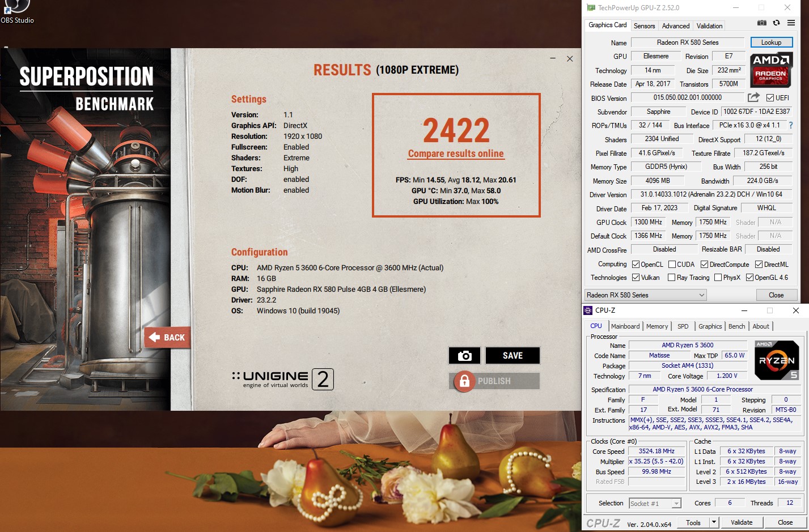Screen dimensions: 809x532
Task: Click CPU-Z title bar app icon
Action: coord(588,310)
